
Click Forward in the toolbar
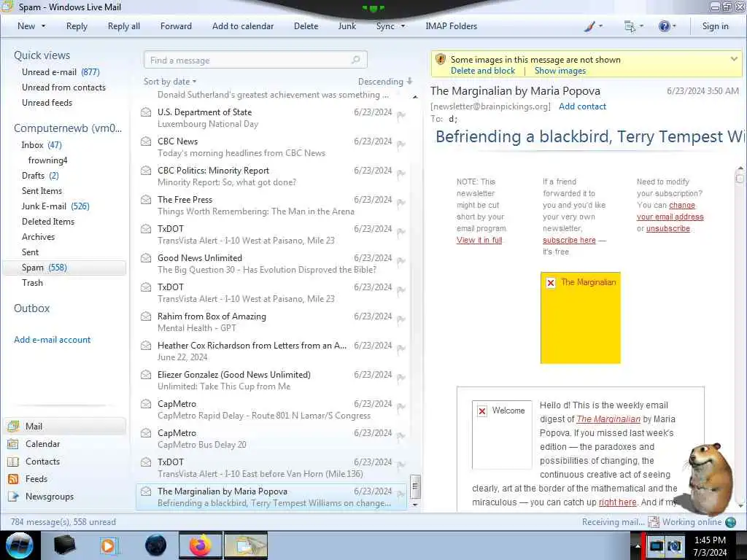(x=176, y=26)
